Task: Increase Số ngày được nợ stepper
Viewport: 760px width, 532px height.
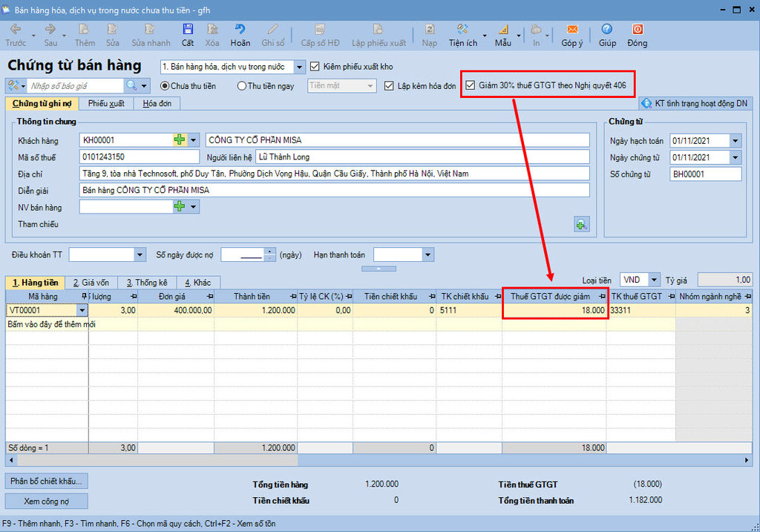Action: (270, 251)
